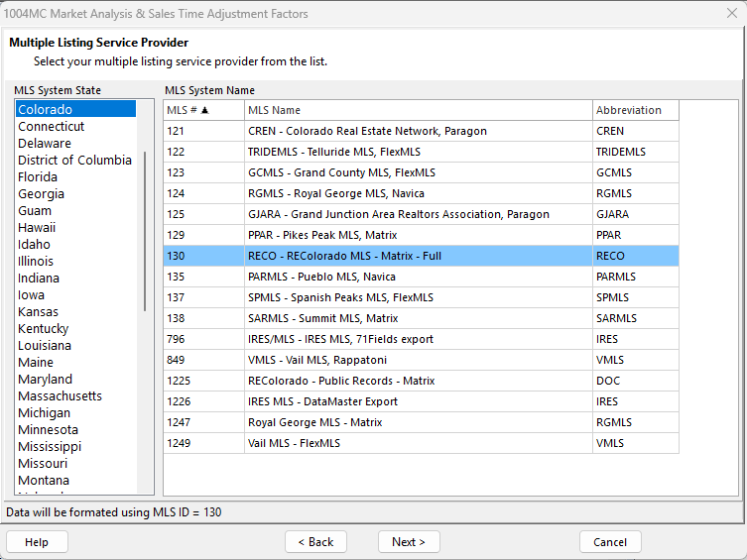Image resolution: width=747 pixels, height=560 pixels.
Task: Select Massachusetts in the state list
Action: pos(75,395)
